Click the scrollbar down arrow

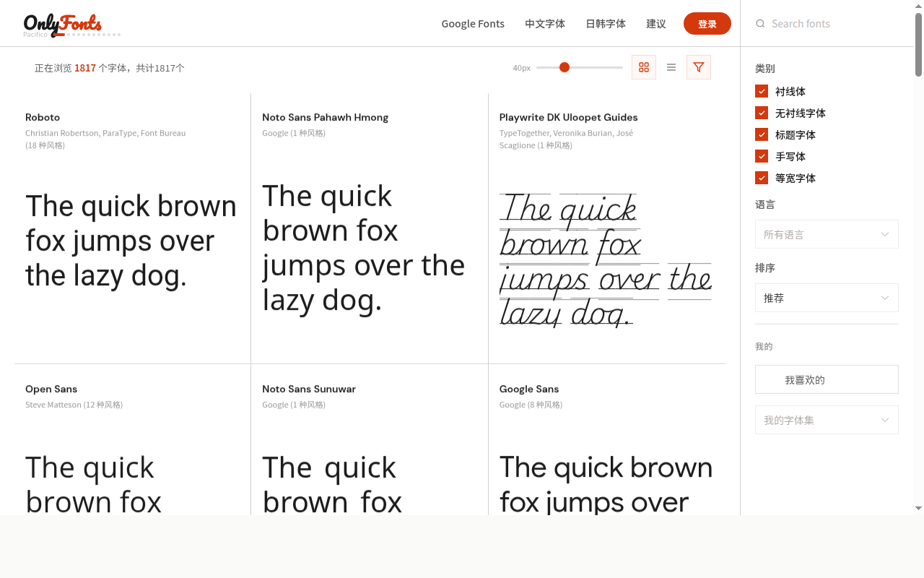919,509
